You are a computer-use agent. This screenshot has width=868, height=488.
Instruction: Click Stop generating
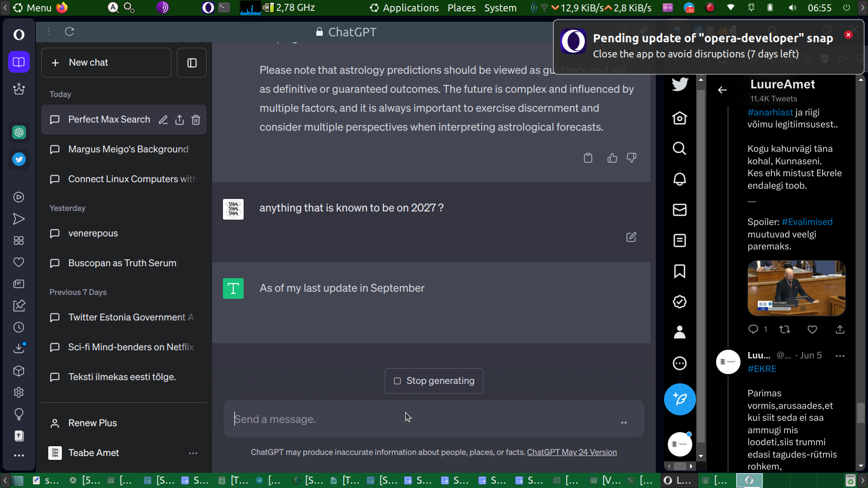point(434,381)
